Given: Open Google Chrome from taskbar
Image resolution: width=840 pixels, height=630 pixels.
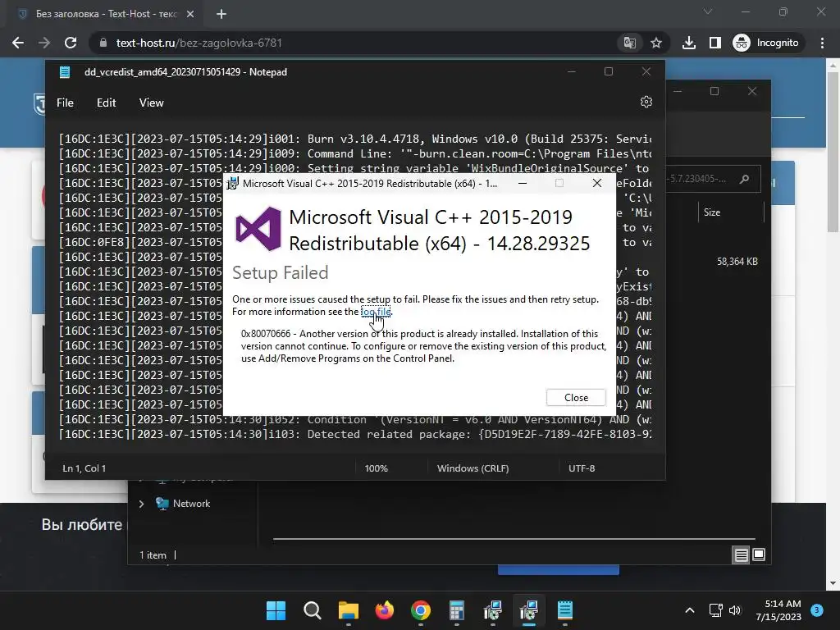Looking at the screenshot, I should (x=421, y=610).
